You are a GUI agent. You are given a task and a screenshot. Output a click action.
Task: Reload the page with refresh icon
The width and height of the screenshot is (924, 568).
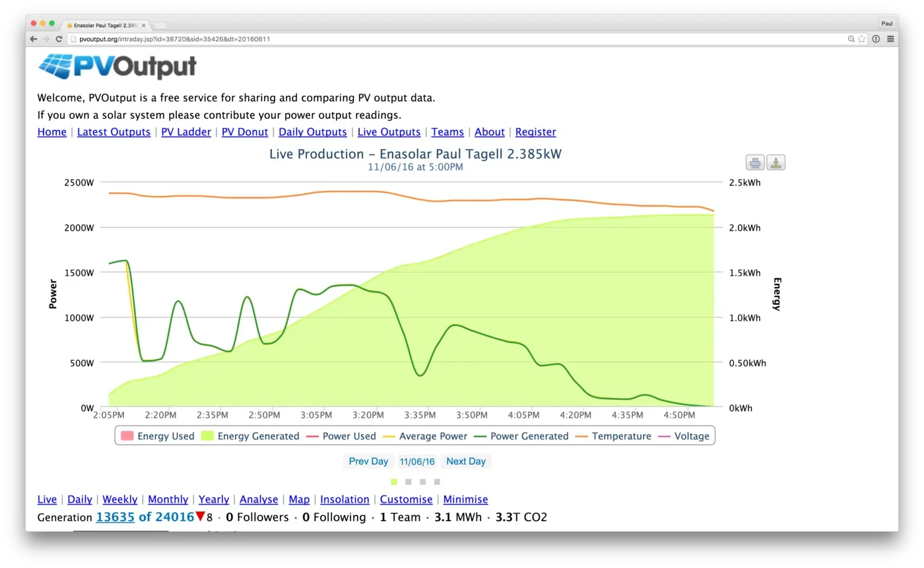(x=59, y=39)
